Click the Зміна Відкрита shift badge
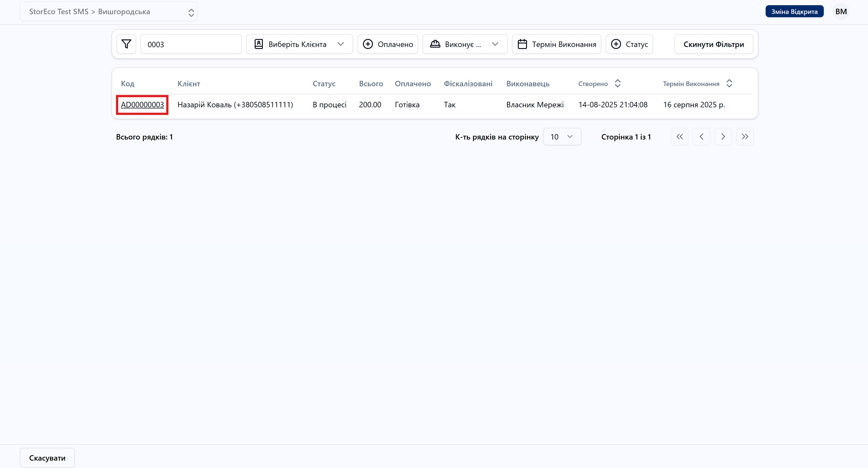The width and height of the screenshot is (868, 468). click(794, 11)
